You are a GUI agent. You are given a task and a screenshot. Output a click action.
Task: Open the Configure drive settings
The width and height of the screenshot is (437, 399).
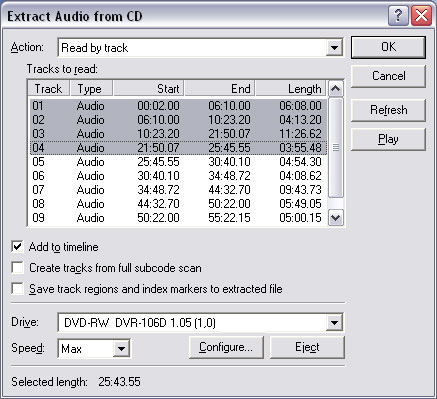point(226,347)
